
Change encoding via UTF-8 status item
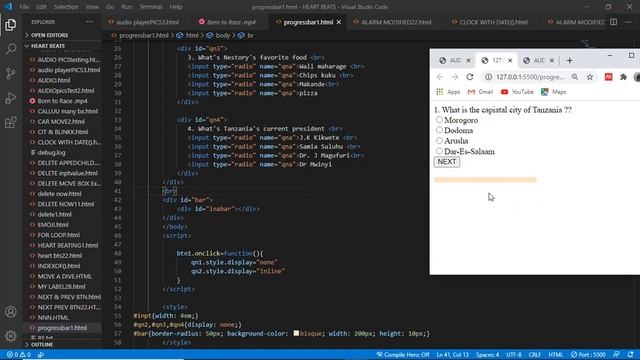[x=514, y=355]
